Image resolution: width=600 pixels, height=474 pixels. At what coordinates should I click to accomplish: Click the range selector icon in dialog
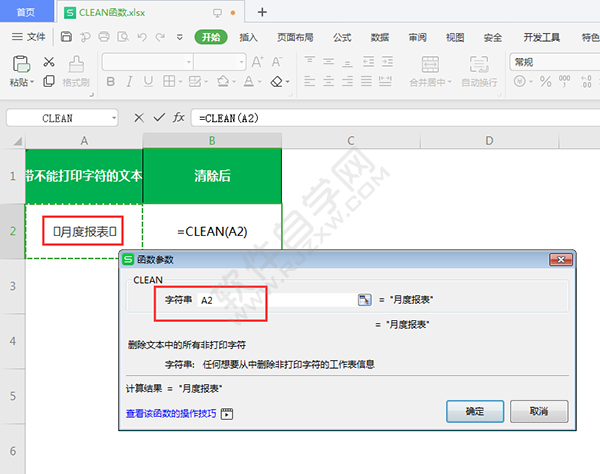coord(364,299)
